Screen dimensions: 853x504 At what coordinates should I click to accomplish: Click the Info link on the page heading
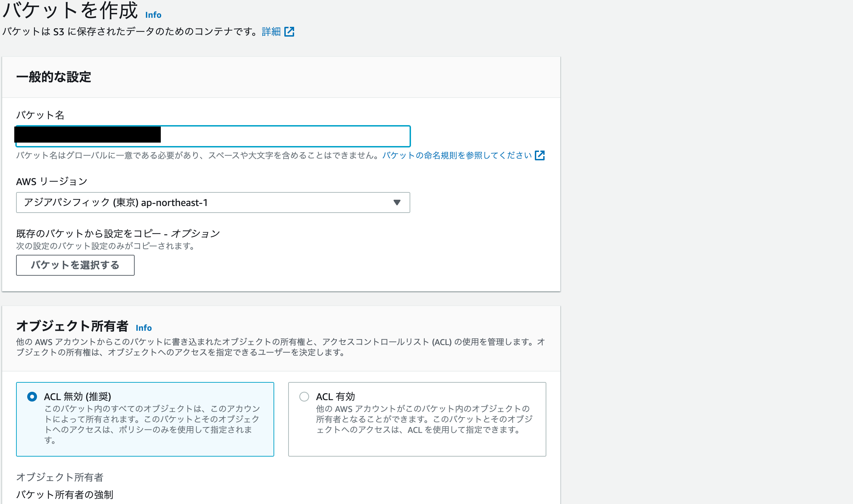(x=153, y=15)
